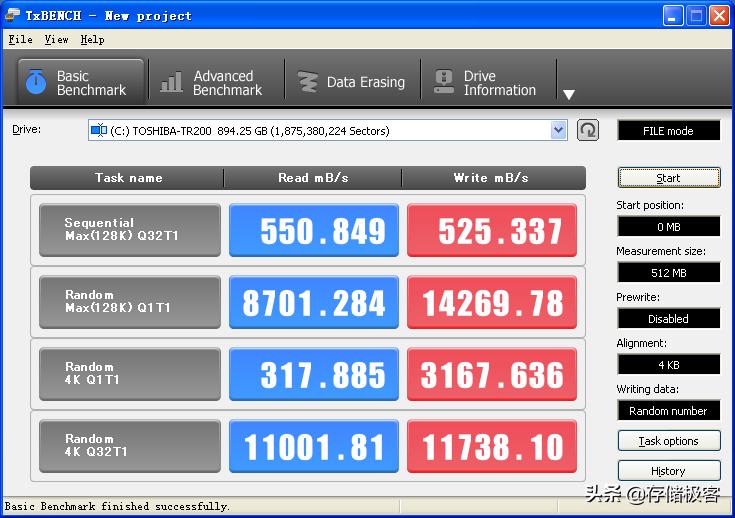The height and width of the screenshot is (518, 735).
Task: Click the TOSHIBA-TR200 drive combo box
Action: pyautogui.click(x=327, y=130)
